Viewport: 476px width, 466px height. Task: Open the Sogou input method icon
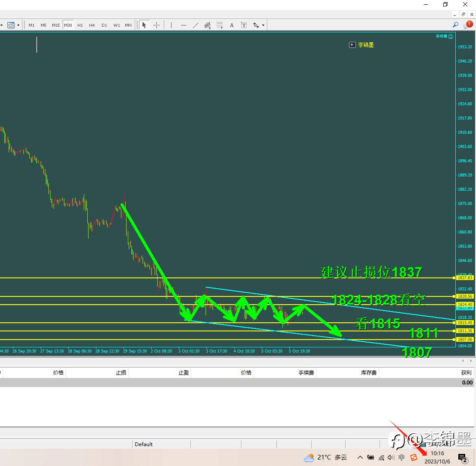[413, 457]
